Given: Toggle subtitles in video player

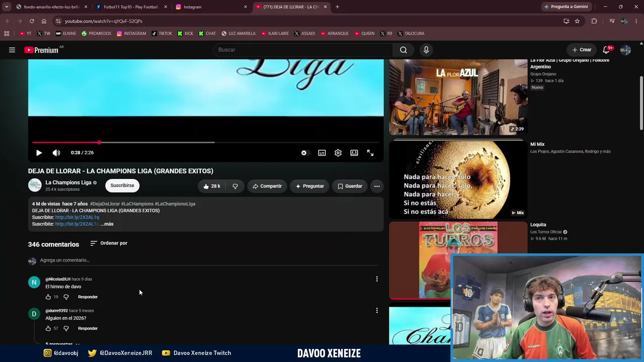Looking at the screenshot, I should pyautogui.click(x=322, y=153).
